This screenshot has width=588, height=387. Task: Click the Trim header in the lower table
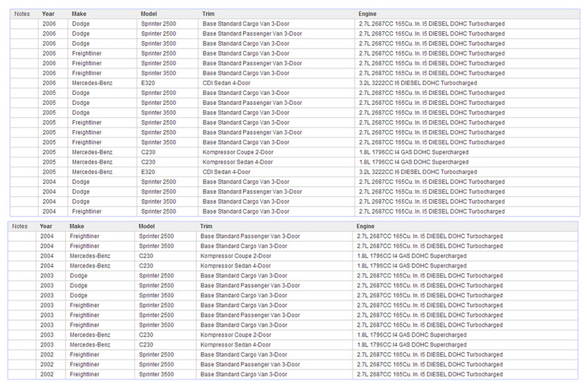(206, 227)
